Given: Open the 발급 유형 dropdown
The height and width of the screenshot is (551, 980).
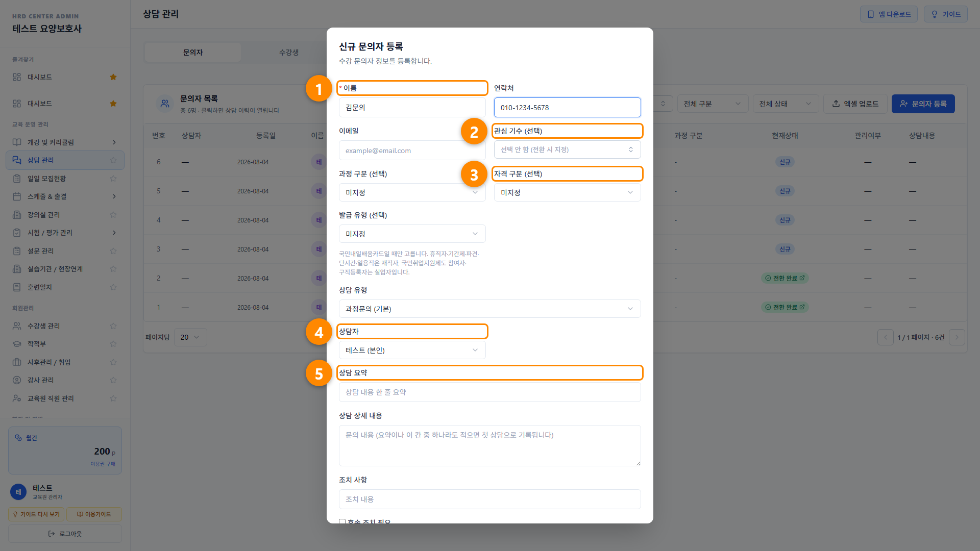Looking at the screenshot, I should (412, 234).
